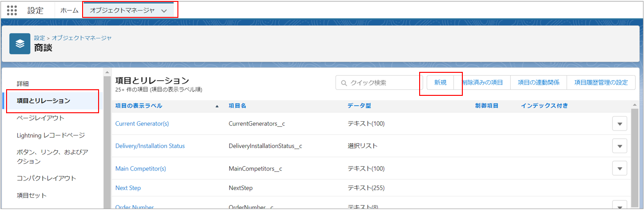
Task: Expand the オブジェクトマネージャ tab chevron
Action: tap(164, 11)
